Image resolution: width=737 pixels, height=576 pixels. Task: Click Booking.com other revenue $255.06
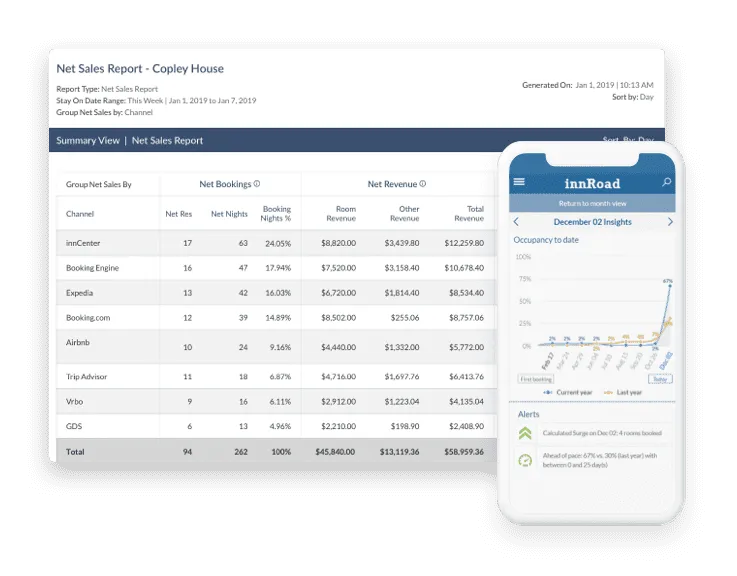[405, 318]
